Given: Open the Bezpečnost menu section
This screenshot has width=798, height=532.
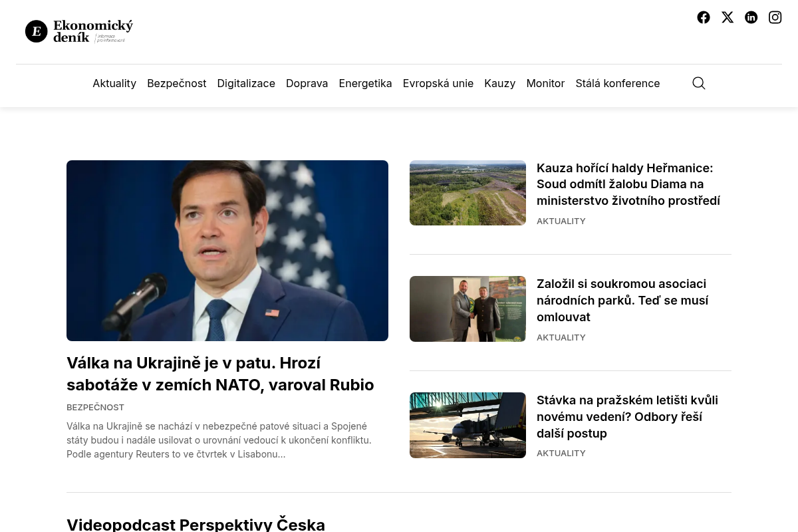Looking at the screenshot, I should 177,83.
